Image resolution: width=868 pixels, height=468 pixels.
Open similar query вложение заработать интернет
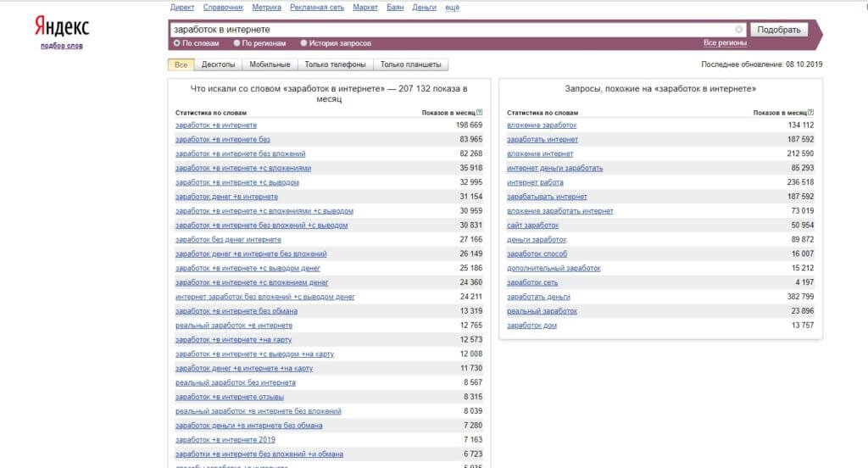559,211
